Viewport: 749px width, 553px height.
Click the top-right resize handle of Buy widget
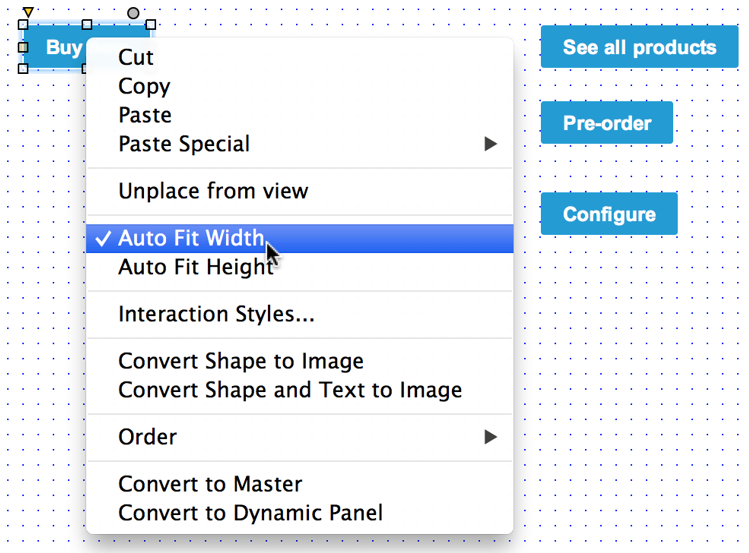[x=151, y=24]
